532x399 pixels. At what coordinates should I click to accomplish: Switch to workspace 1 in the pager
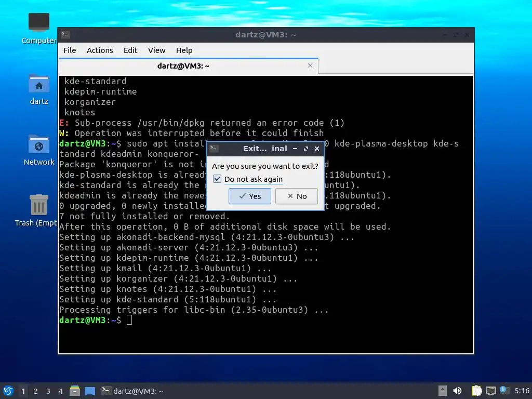[23, 391]
